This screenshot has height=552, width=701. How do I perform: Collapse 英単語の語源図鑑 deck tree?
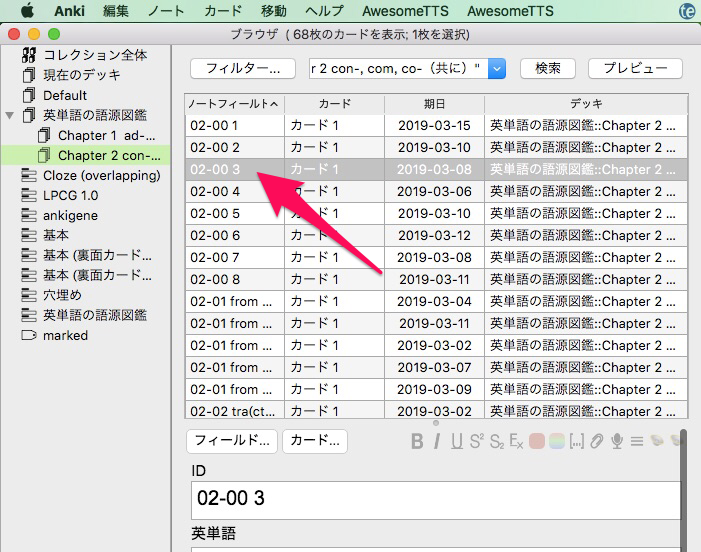(10, 115)
